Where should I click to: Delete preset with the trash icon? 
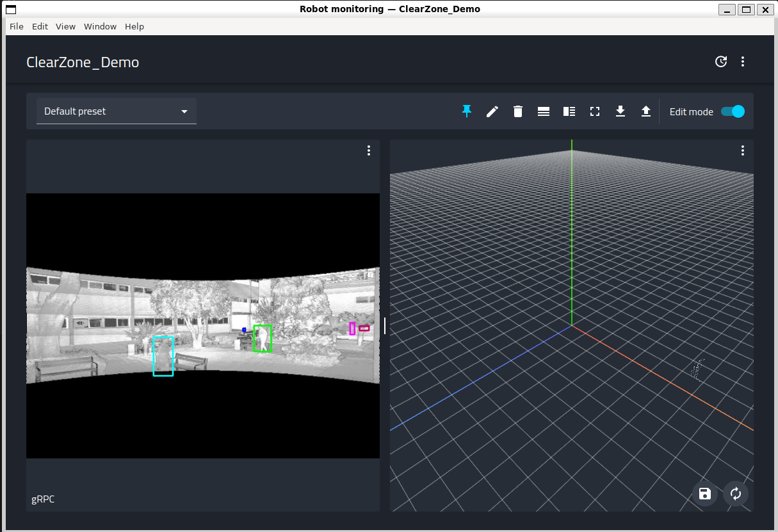pyautogui.click(x=518, y=111)
